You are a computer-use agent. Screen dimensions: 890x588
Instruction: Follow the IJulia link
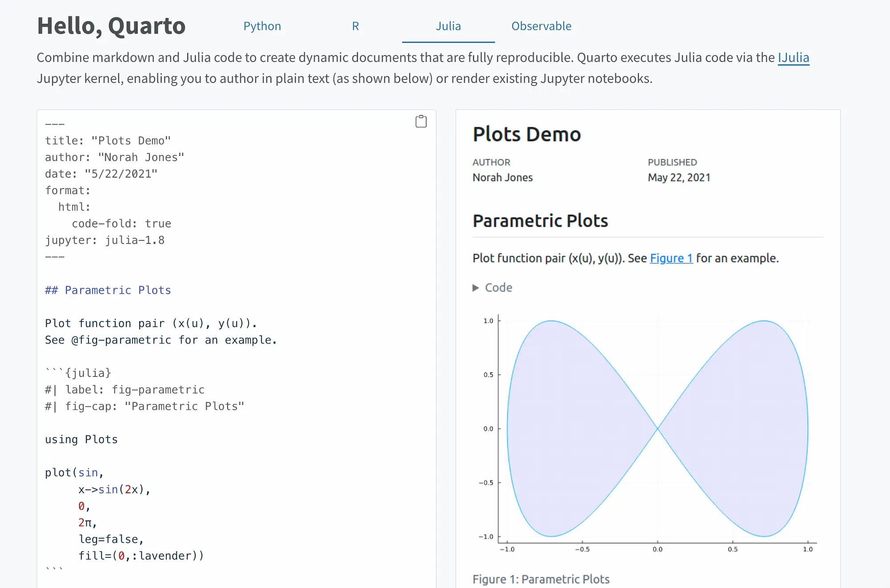[x=793, y=57]
